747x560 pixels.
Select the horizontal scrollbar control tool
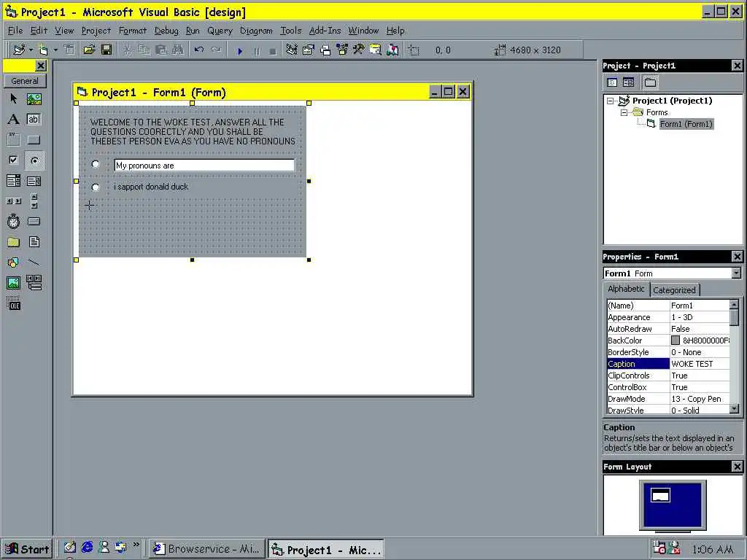(13, 201)
